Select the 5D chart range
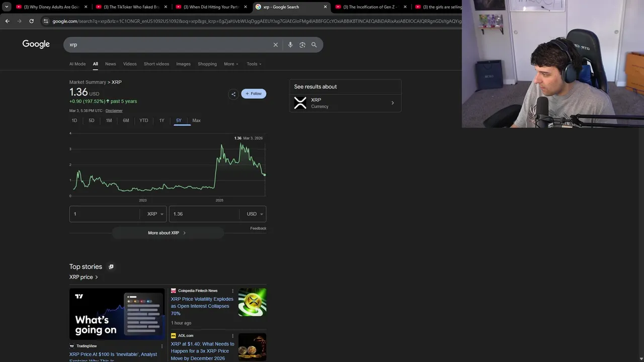The height and width of the screenshot is (362, 644). (x=92, y=121)
